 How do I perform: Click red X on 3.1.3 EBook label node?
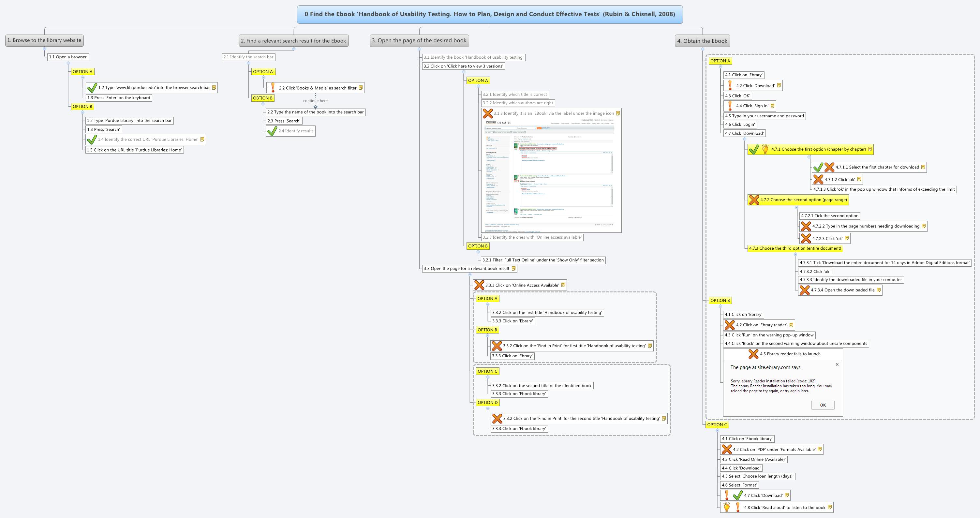tap(487, 113)
